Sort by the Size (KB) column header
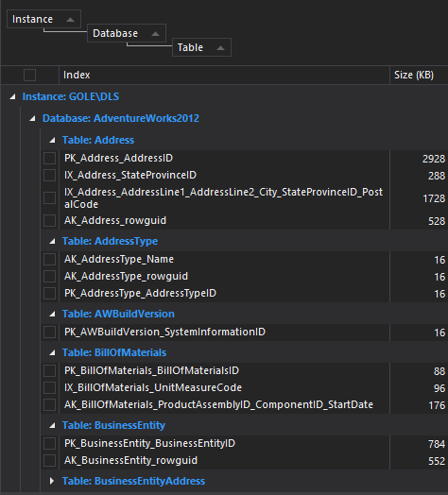This screenshot has width=448, height=495. pyautogui.click(x=419, y=76)
